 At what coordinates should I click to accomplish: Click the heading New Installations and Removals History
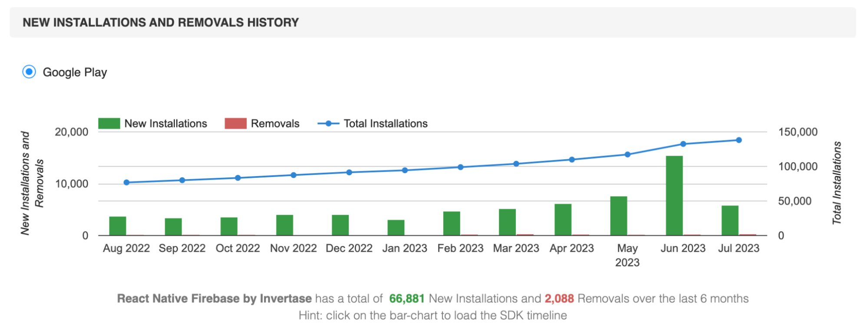(161, 23)
